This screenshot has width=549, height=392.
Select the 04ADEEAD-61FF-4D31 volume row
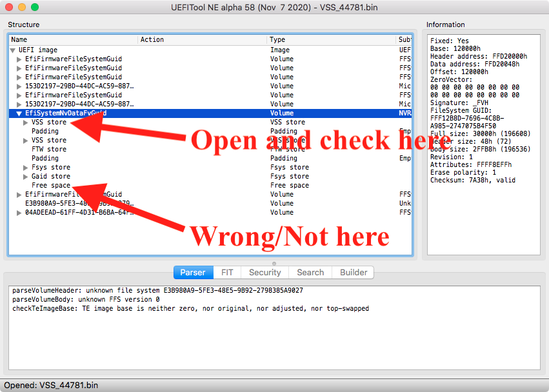pos(211,213)
